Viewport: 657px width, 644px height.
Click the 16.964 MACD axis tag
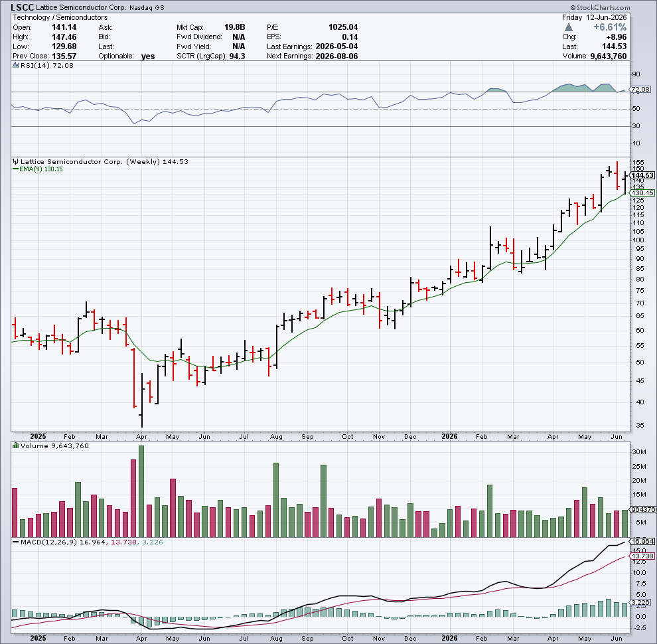(642, 541)
